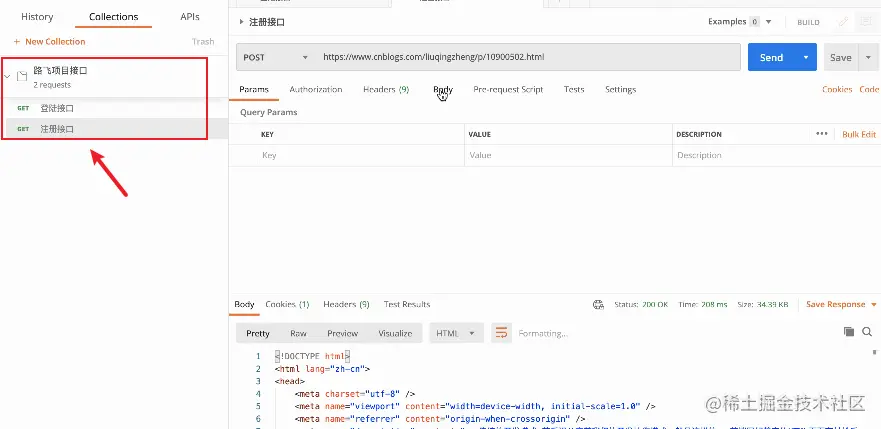Open the request Settings tab

pos(620,89)
